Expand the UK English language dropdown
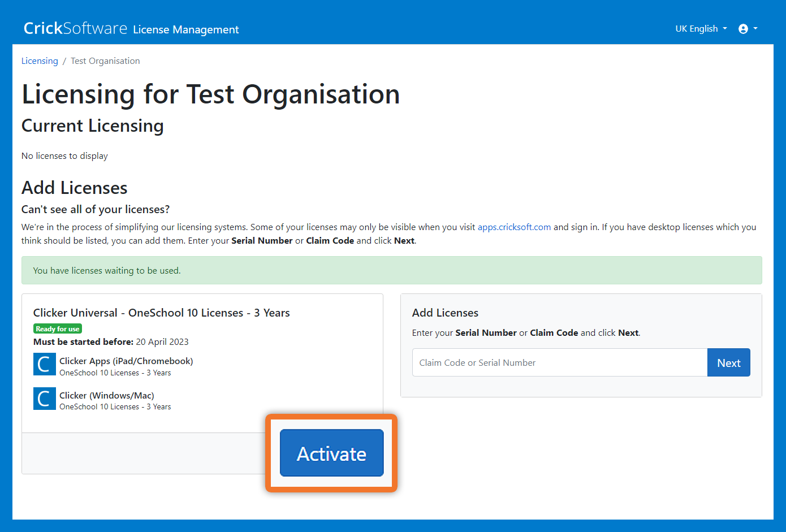Viewport: 786px width, 532px height. (701, 29)
